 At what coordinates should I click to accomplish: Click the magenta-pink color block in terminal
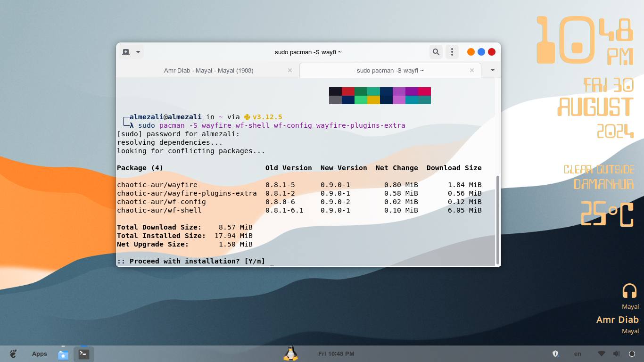click(x=424, y=91)
